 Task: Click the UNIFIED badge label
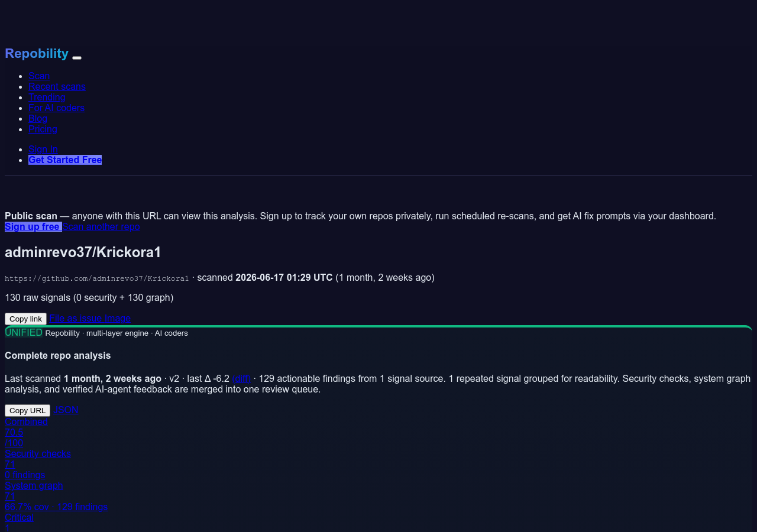24,332
